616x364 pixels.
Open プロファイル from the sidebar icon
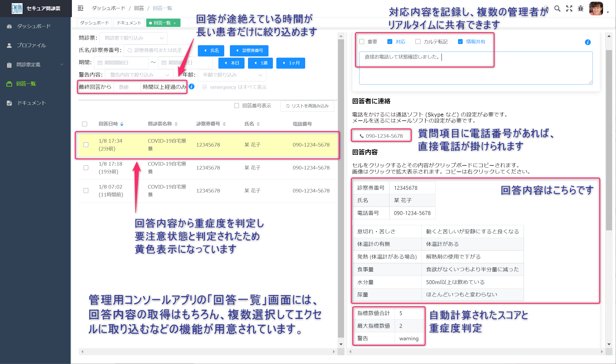[x=9, y=45]
